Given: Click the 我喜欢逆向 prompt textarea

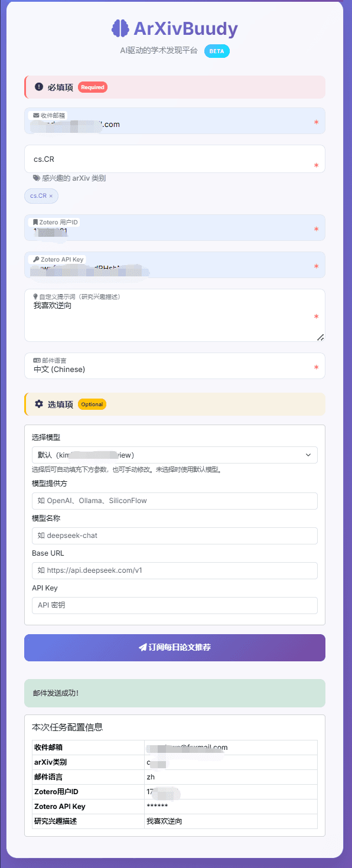Looking at the screenshot, I should [x=175, y=315].
